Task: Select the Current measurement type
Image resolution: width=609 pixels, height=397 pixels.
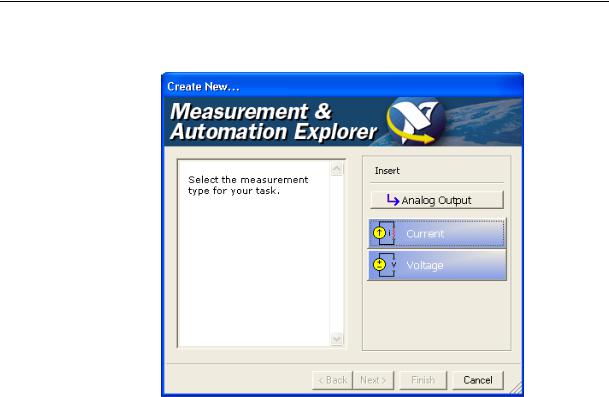Action: click(x=437, y=233)
